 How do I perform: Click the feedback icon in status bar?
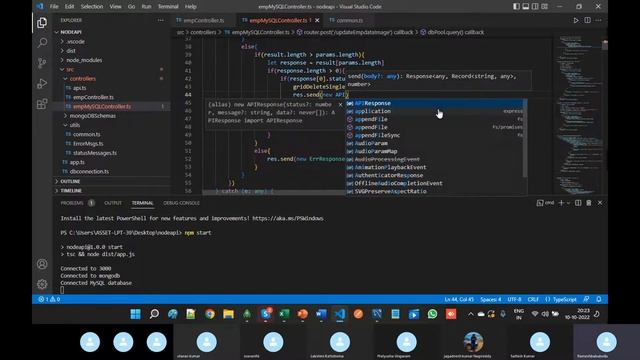point(586,299)
